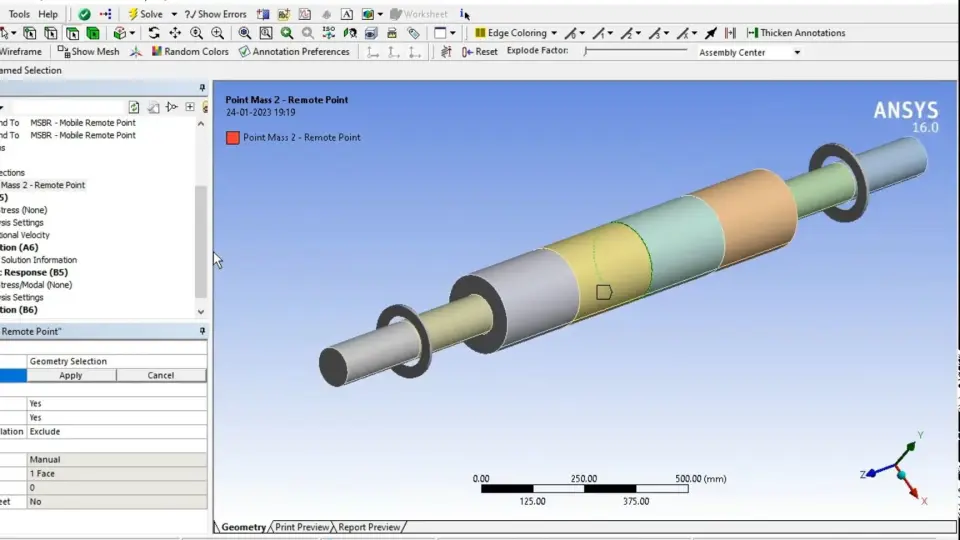Click the '1 Face' value cell

(x=117, y=474)
